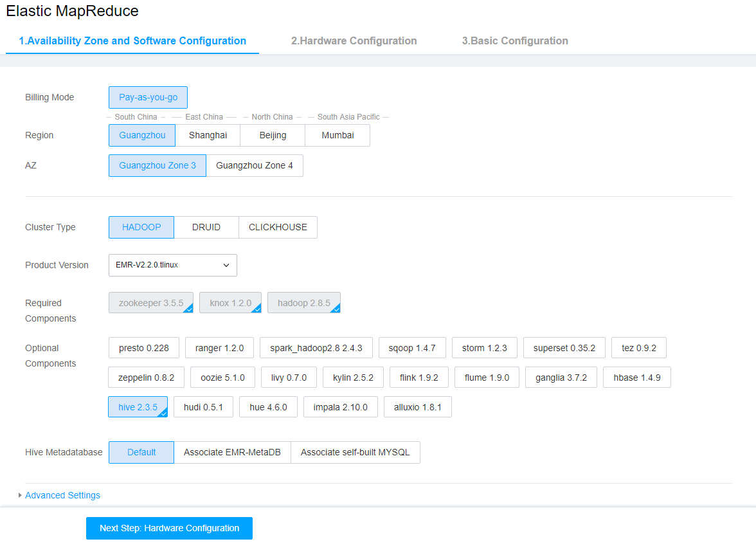Set Hive Metadatabase to Default

pos(141,453)
